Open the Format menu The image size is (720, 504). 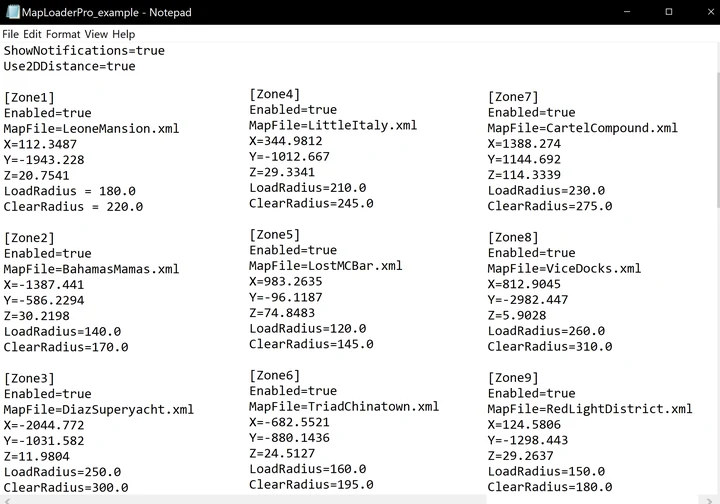click(x=63, y=34)
